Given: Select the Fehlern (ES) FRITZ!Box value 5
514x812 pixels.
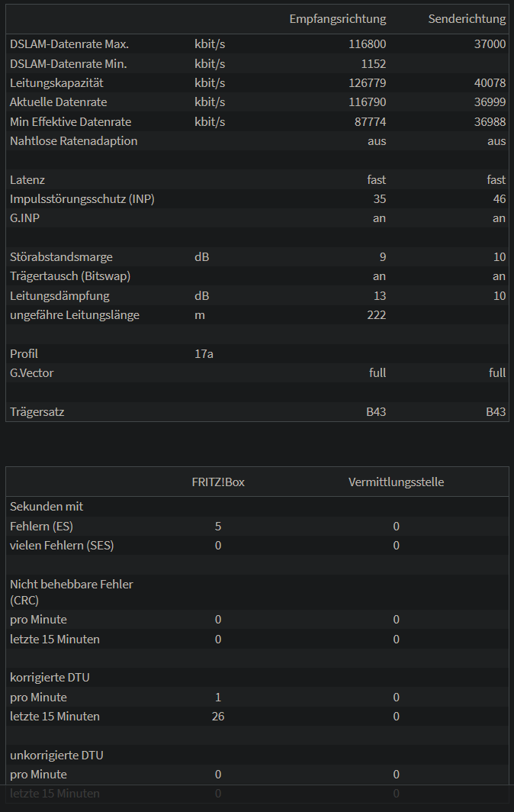Looking at the screenshot, I should point(218,526).
